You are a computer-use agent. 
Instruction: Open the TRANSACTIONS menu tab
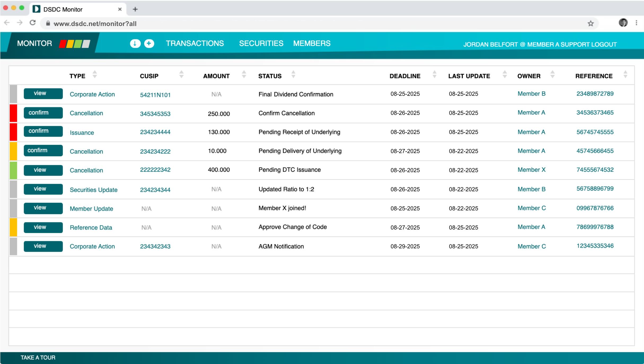[x=195, y=44]
